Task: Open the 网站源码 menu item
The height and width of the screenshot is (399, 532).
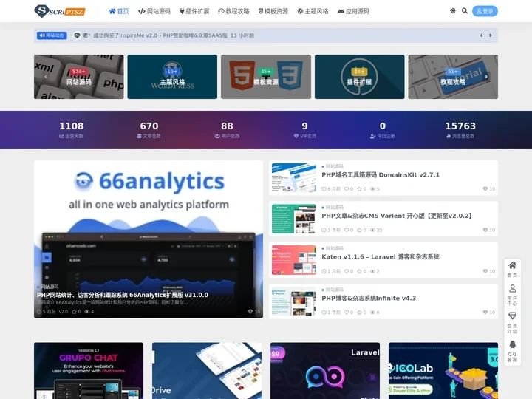Action: [154, 11]
